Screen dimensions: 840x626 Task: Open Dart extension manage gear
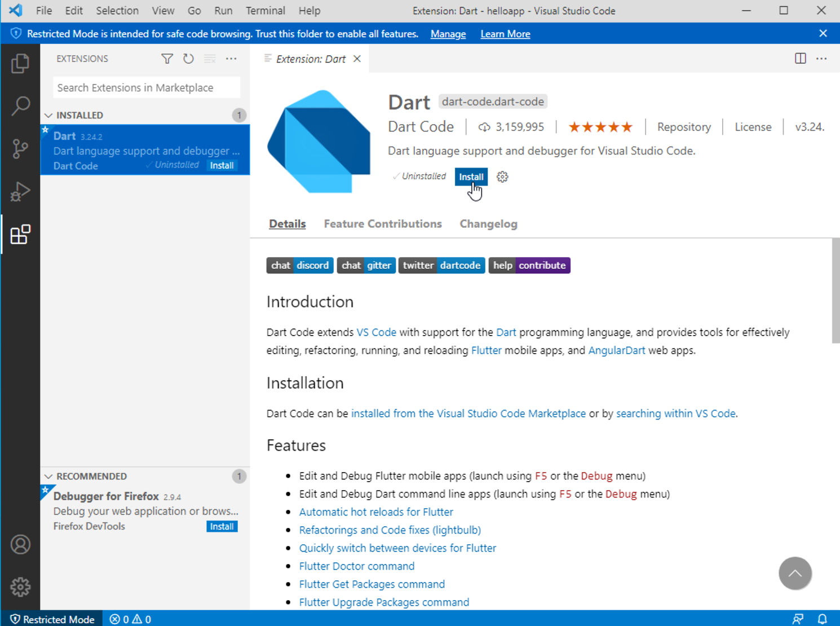point(502,177)
